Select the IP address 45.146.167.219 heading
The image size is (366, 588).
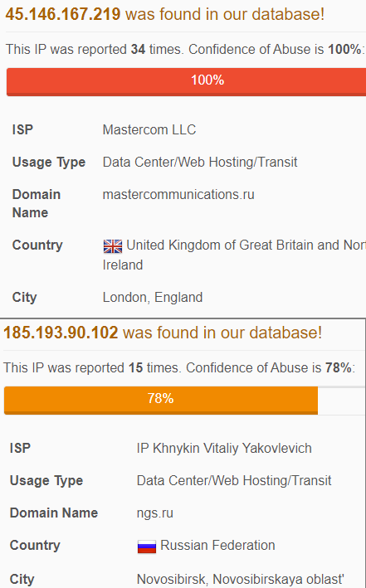63,14
